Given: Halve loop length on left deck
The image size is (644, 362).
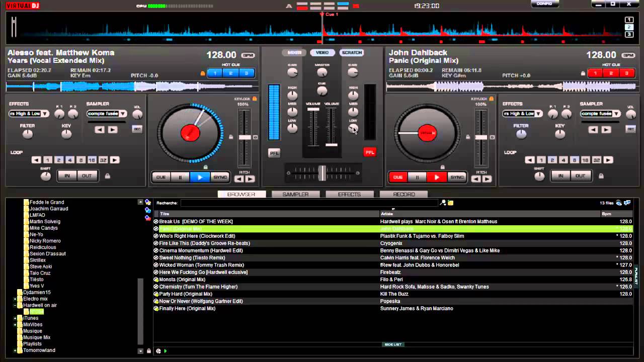Looking at the screenshot, I should click(36, 160).
